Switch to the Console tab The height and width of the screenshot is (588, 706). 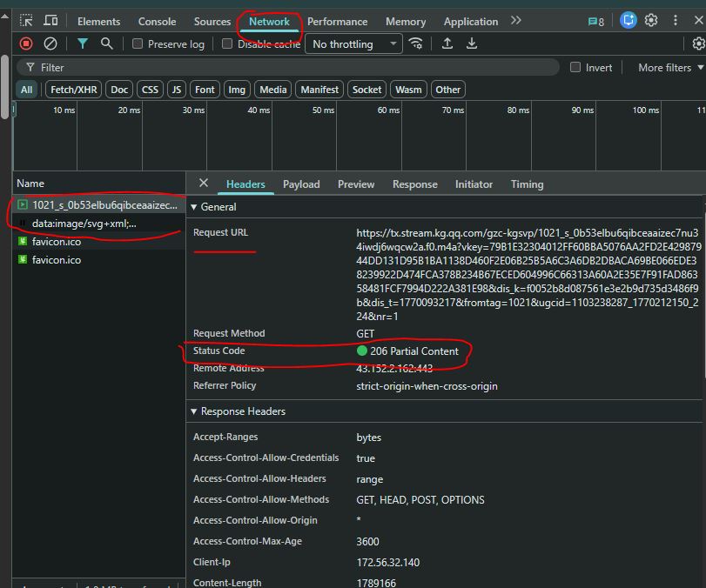pyautogui.click(x=157, y=22)
